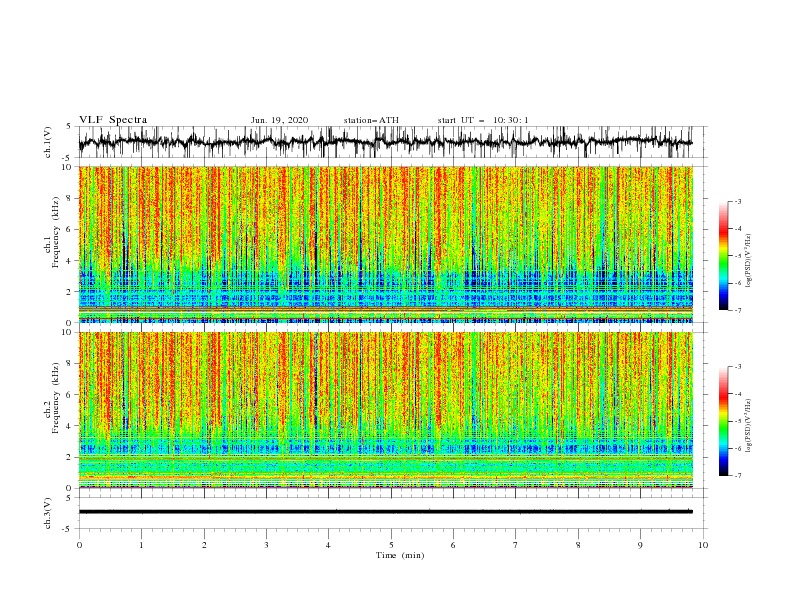Click time axis tick label "9"
This screenshot has width=792, height=612.
click(x=640, y=545)
